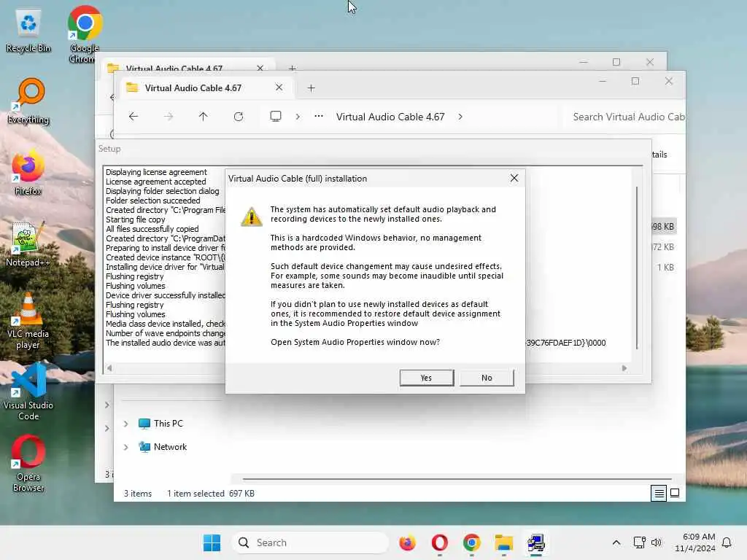Add a new tab in front Explorer window
The image size is (747, 560).
(x=311, y=88)
